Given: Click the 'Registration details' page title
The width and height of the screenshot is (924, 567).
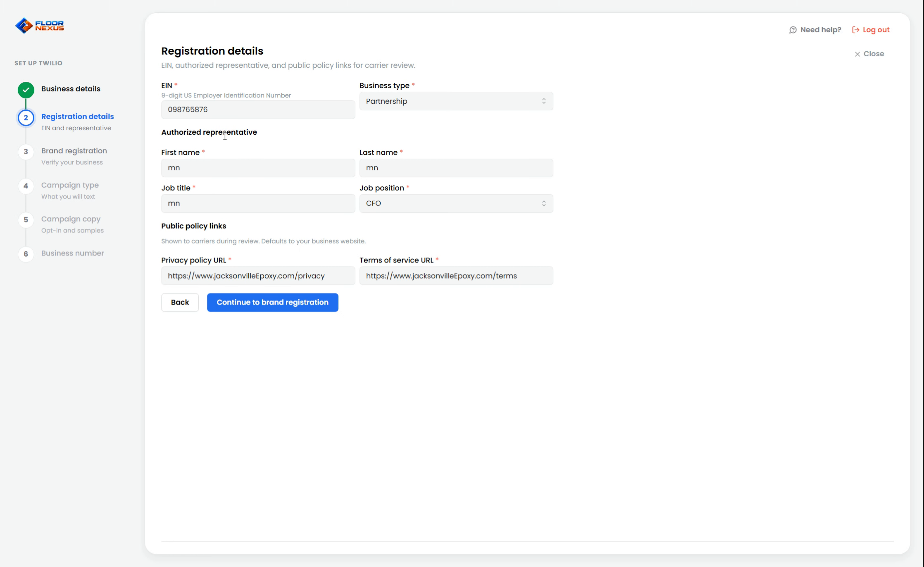Looking at the screenshot, I should 212,51.
